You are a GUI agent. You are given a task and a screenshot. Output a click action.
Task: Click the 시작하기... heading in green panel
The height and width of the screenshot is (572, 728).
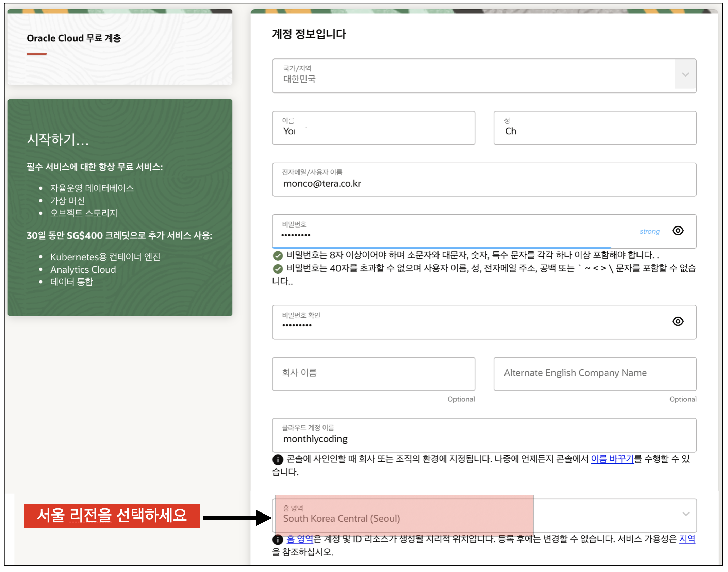[58, 139]
